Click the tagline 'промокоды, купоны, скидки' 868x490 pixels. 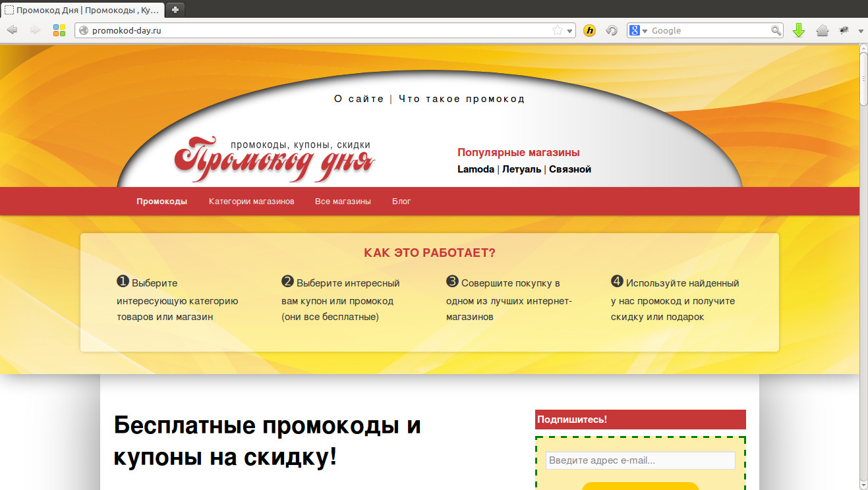point(301,145)
